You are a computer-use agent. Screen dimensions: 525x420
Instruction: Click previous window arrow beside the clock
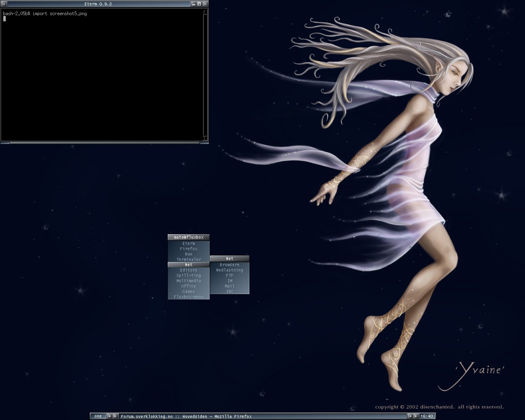click(410, 416)
